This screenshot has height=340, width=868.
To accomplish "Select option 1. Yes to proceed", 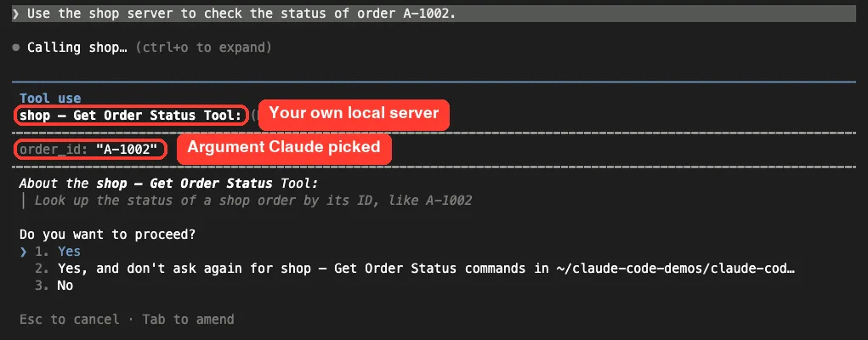I will point(58,252).
